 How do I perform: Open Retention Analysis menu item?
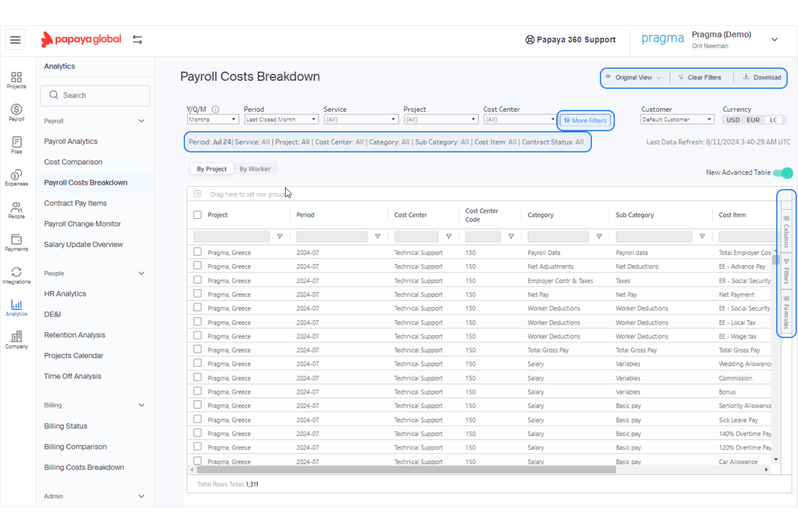[x=75, y=335]
